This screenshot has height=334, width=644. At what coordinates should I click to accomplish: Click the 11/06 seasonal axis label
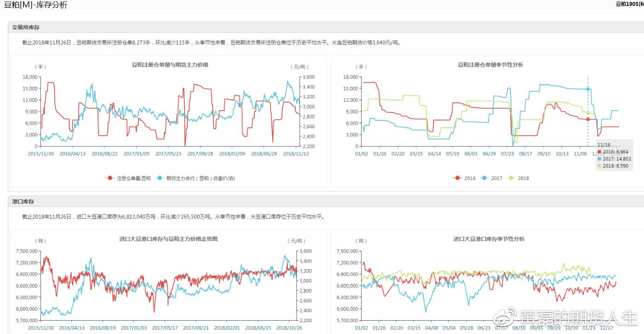point(580,154)
